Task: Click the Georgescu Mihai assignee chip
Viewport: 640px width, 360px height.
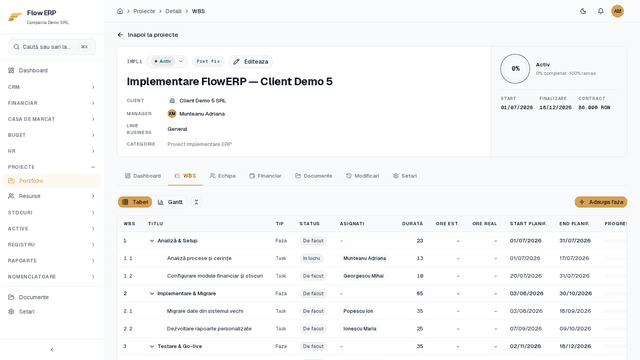Action: pyautogui.click(x=363, y=276)
